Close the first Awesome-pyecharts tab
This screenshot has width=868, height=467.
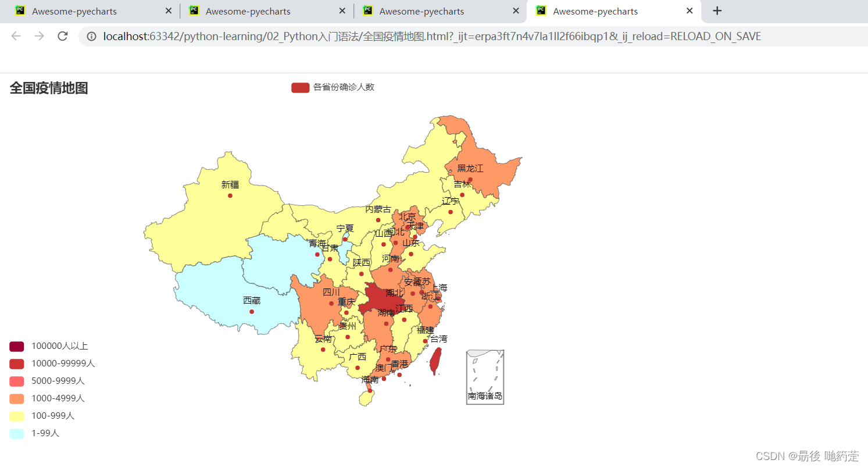coord(169,11)
